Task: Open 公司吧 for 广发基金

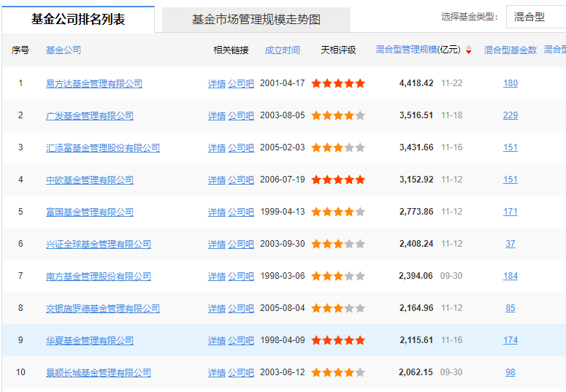Action: [241, 115]
